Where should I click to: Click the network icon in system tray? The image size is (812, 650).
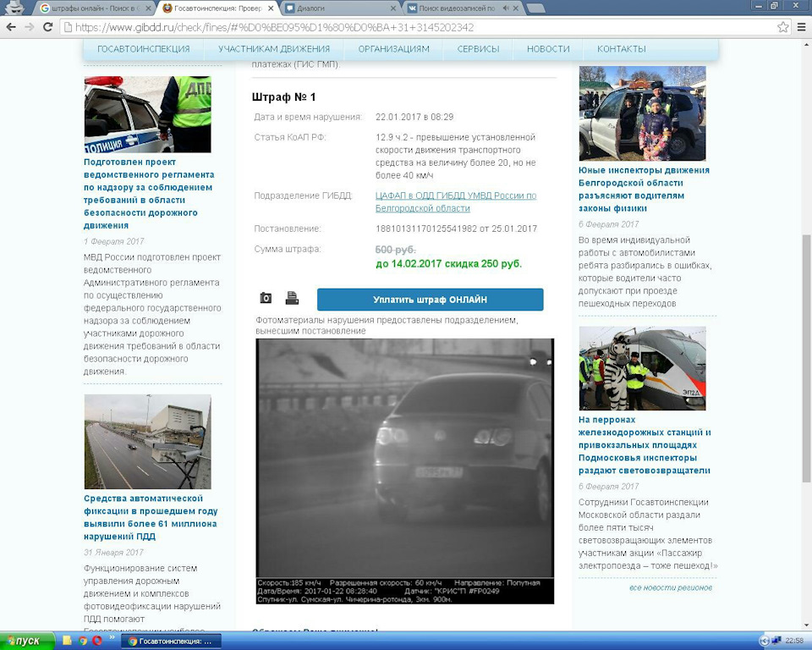(x=776, y=642)
